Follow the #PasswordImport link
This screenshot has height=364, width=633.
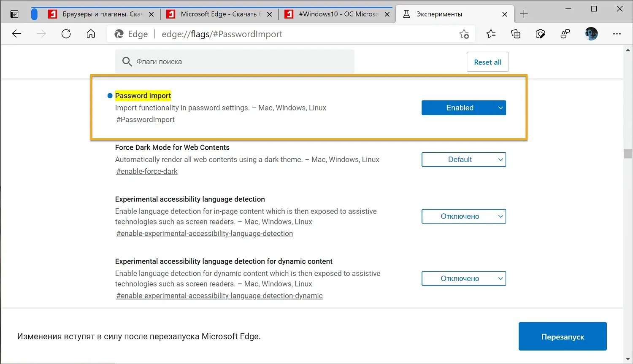145,120
